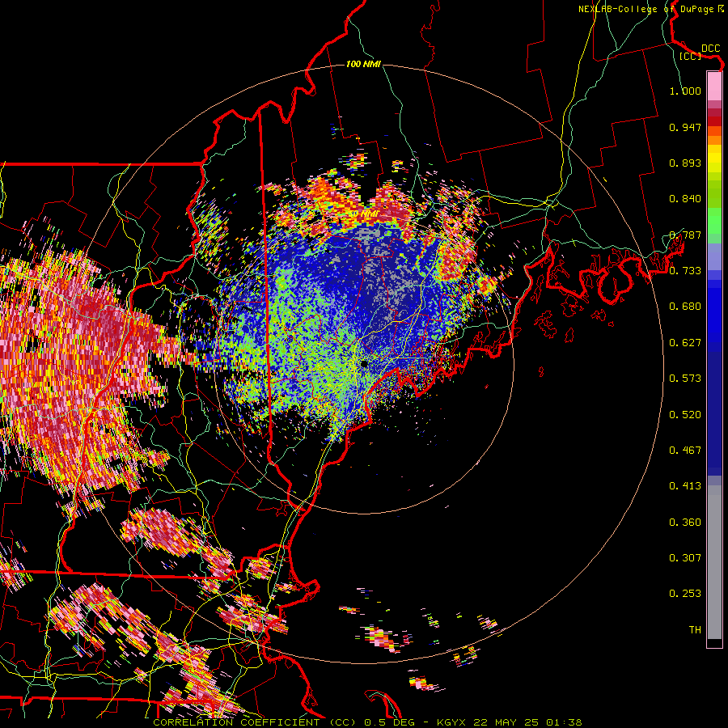Viewport: 728px width, 728px height.
Task: Click the 0.520 legend value
Action: (685, 415)
